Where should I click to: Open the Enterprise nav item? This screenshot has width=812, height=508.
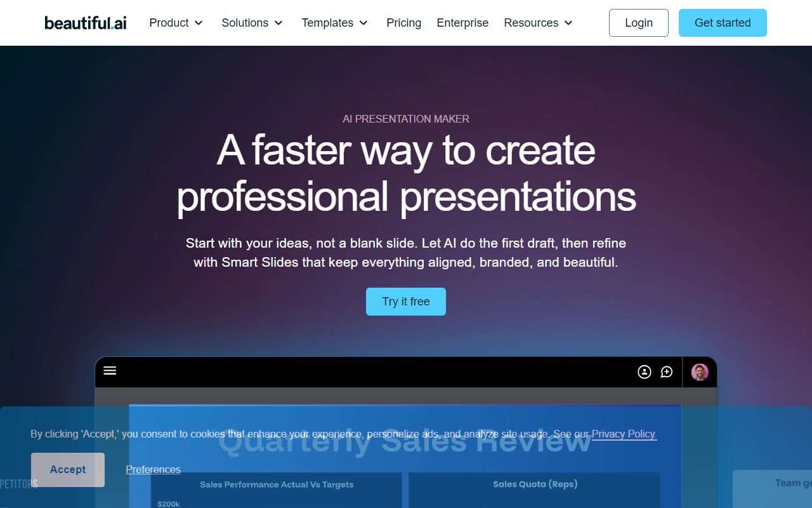(x=462, y=23)
